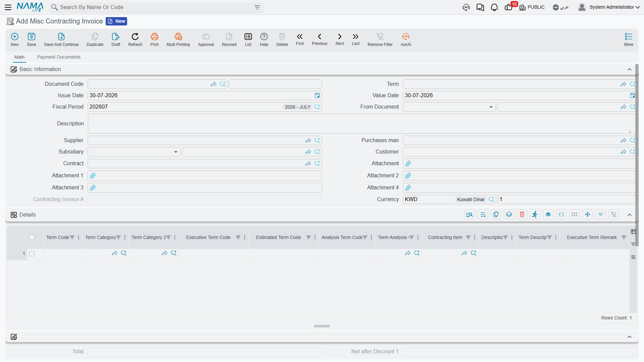Collapse the totals section chevron

[x=630, y=337]
